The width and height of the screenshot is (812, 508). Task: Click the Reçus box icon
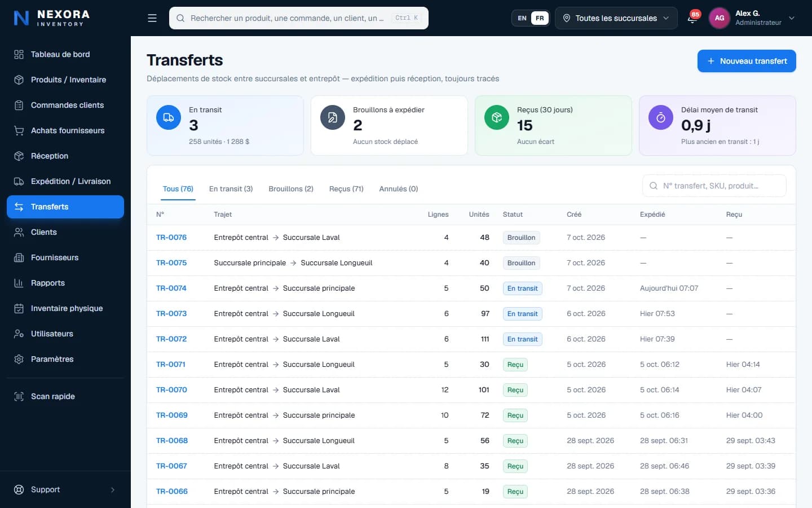coord(497,117)
